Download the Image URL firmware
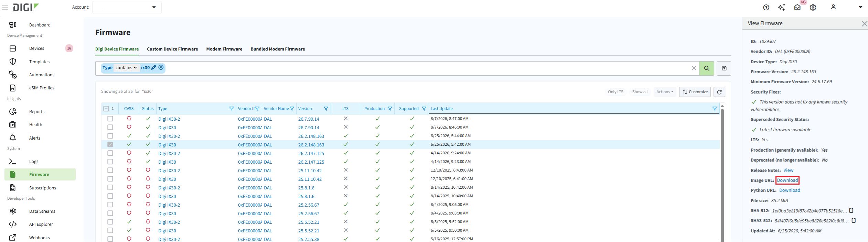The height and width of the screenshot is (242, 868). pos(787,180)
